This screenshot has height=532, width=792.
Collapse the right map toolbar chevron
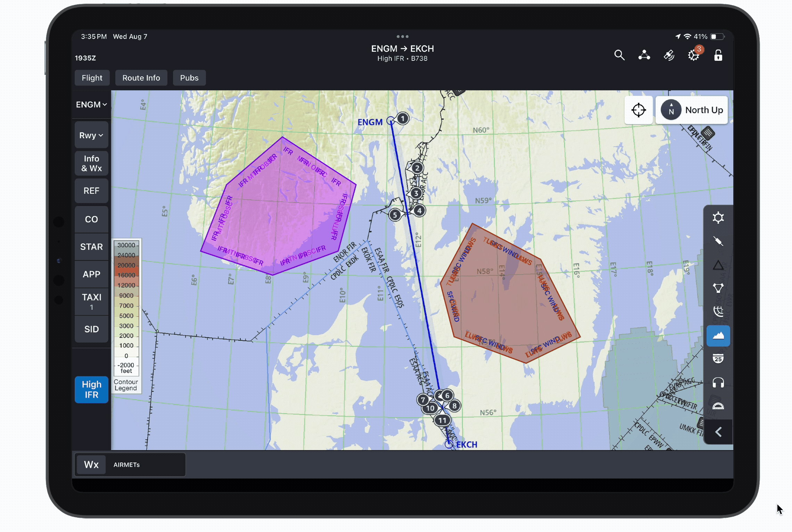(x=718, y=432)
